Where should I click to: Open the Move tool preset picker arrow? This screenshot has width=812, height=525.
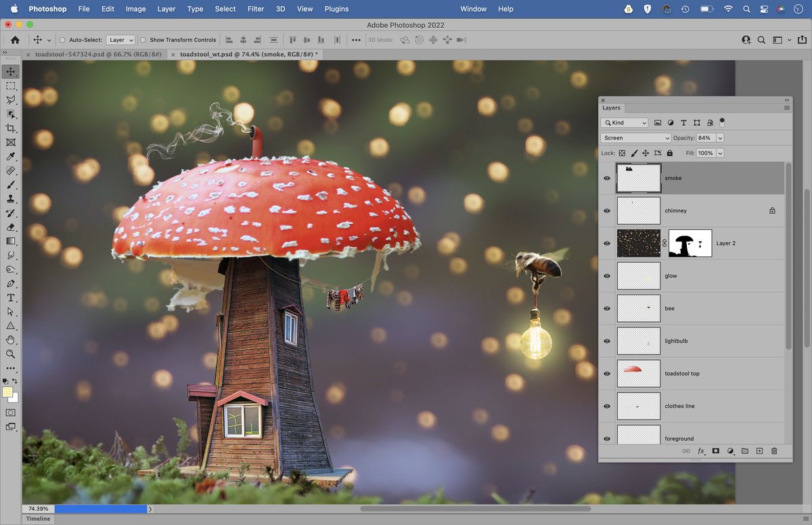coord(49,41)
